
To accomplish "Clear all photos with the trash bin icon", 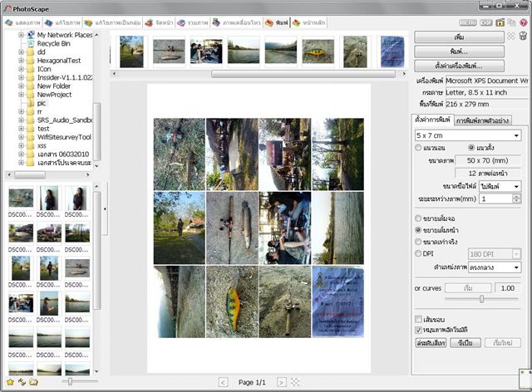I will pyautogui.click(x=523, y=36).
